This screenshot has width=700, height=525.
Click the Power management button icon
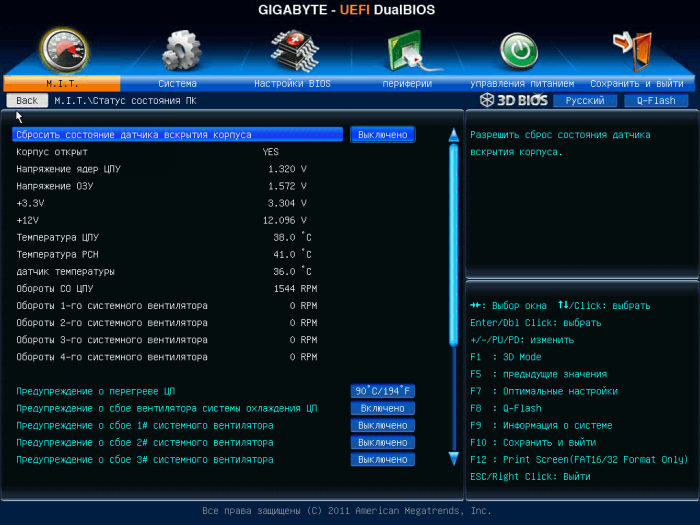point(519,48)
